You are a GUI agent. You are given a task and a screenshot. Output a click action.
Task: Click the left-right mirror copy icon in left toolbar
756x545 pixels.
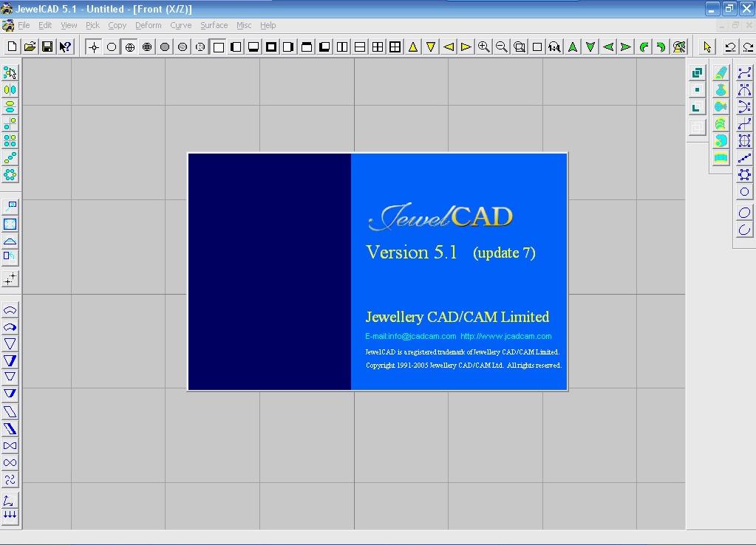10,89
